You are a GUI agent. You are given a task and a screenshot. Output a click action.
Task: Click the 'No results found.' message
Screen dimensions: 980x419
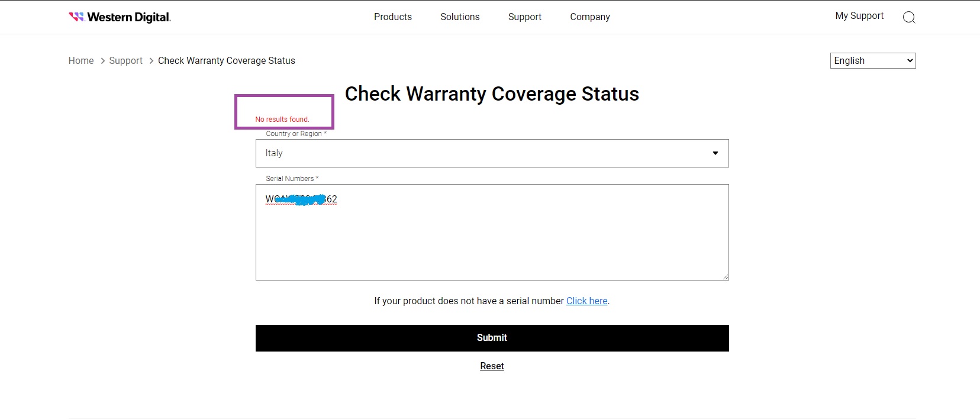pos(282,120)
